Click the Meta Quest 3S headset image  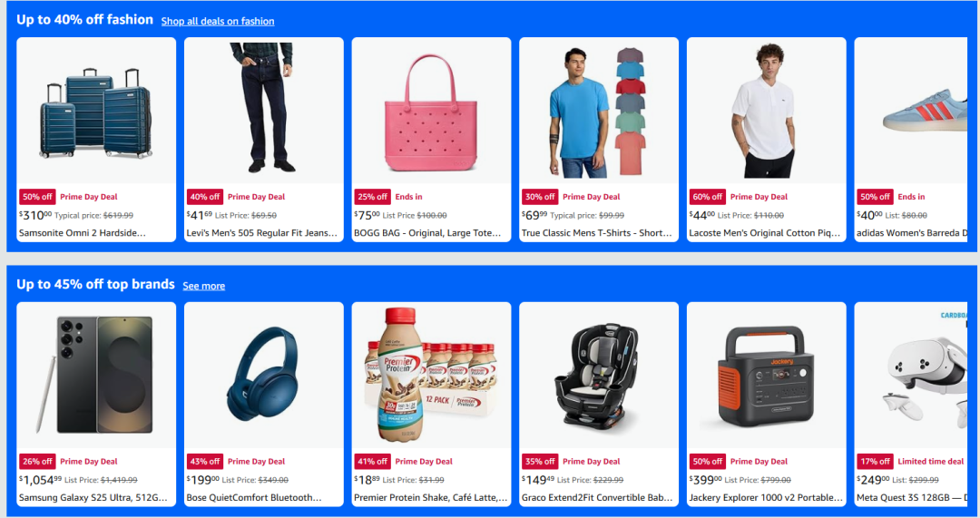(x=911, y=375)
